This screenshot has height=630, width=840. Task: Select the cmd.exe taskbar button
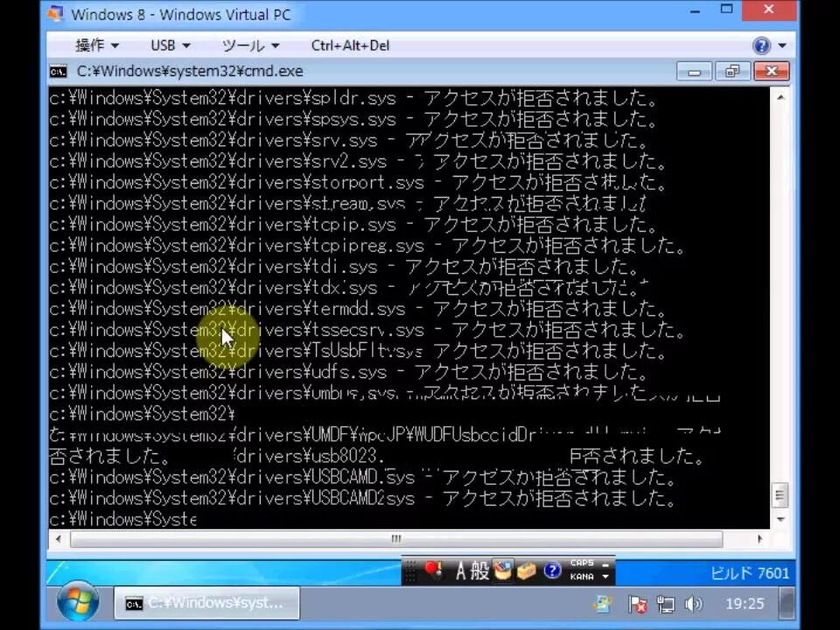[x=206, y=603]
